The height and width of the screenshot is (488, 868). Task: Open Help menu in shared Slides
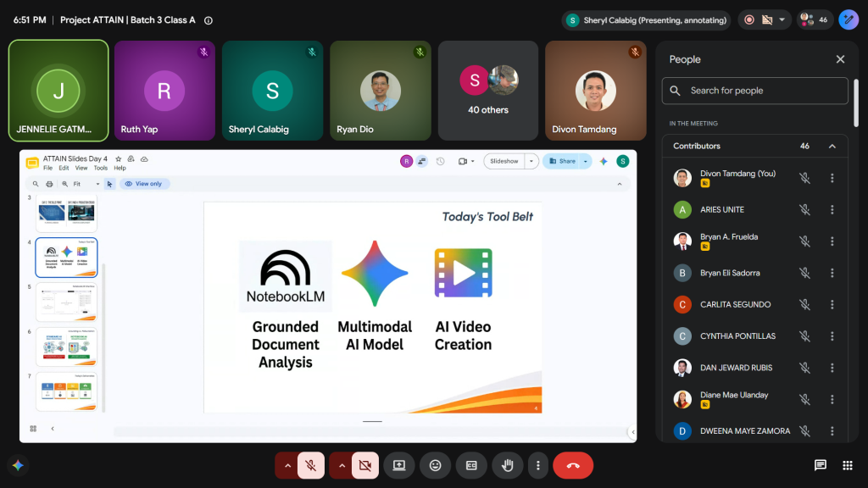click(x=120, y=169)
